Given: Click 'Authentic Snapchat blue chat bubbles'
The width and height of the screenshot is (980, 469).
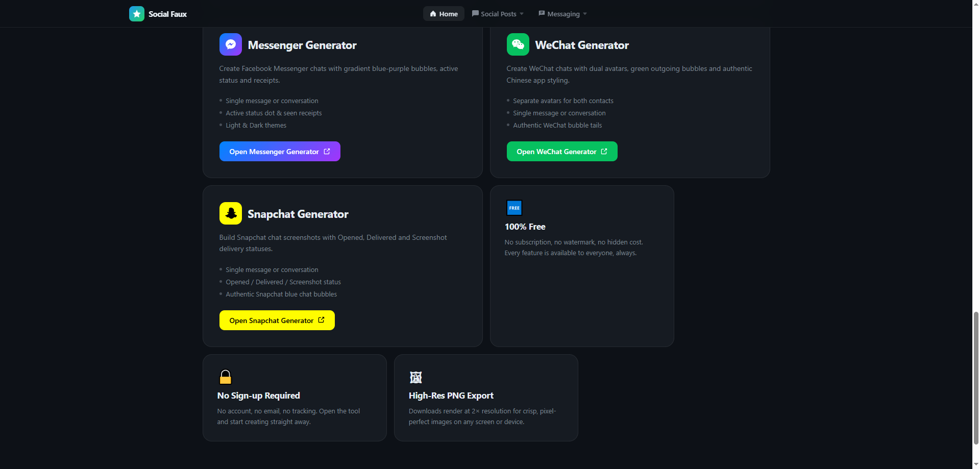Looking at the screenshot, I should (281, 294).
